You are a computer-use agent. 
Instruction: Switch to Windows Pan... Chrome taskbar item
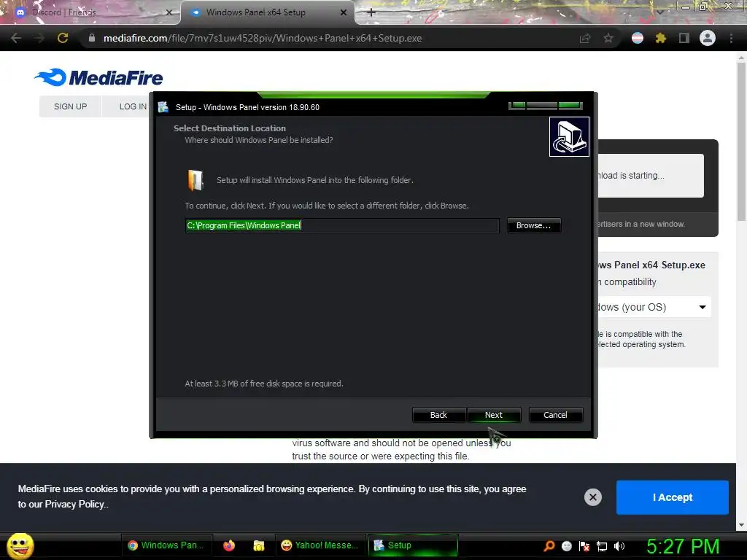point(166,545)
